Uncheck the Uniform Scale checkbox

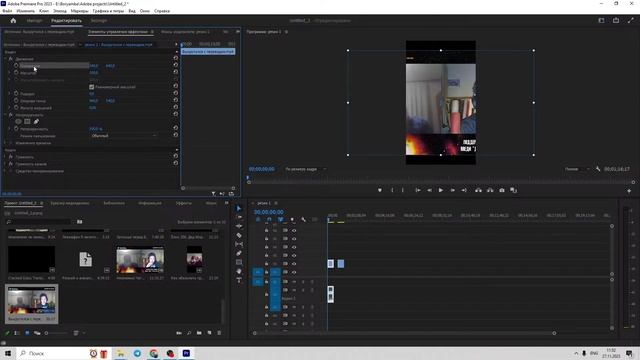91,87
